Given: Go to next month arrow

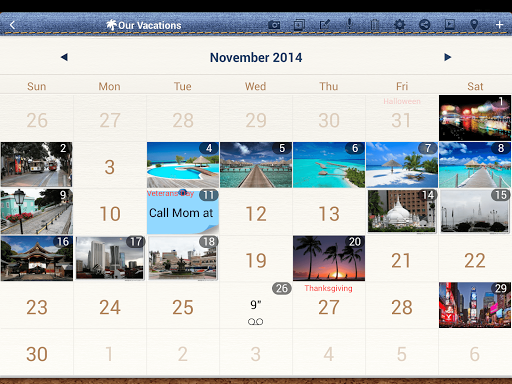Looking at the screenshot, I should (448, 57).
